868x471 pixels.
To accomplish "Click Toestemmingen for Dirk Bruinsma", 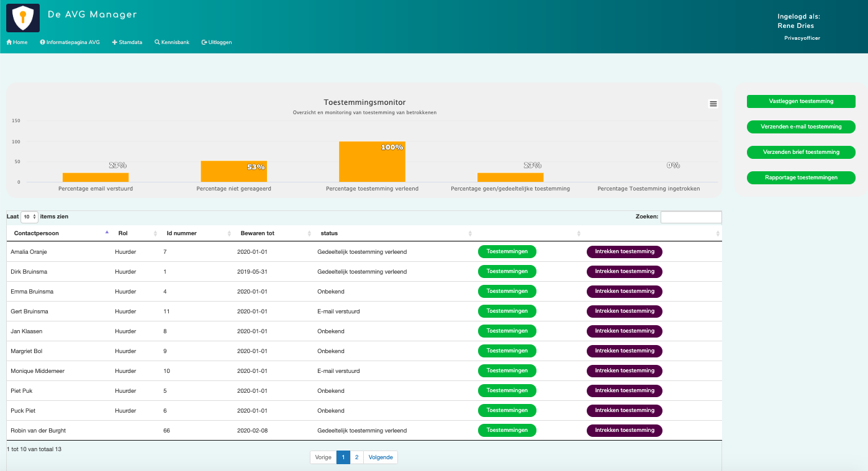I will (x=507, y=271).
